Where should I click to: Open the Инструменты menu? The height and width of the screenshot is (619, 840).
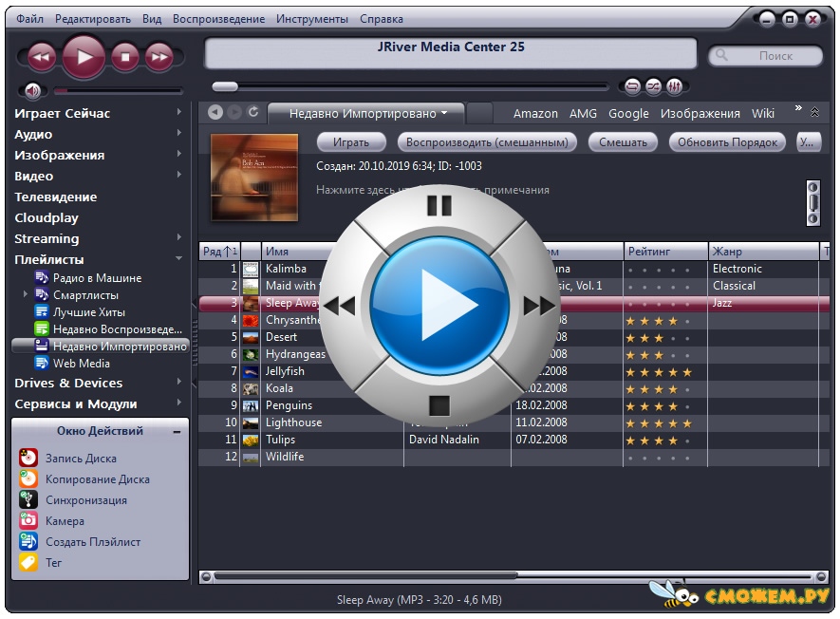[x=311, y=19]
